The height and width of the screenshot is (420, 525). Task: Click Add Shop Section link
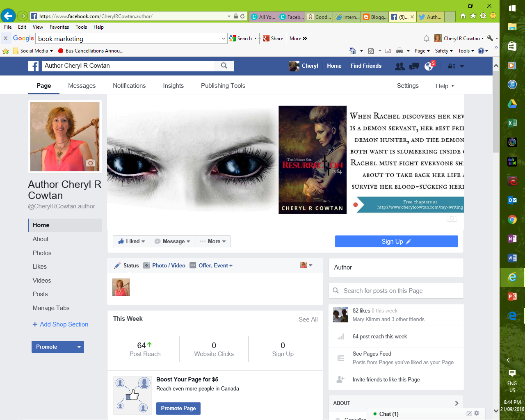pyautogui.click(x=60, y=324)
